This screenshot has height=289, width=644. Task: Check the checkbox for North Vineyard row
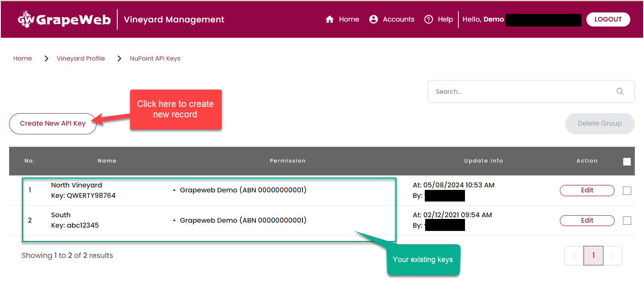(x=627, y=190)
